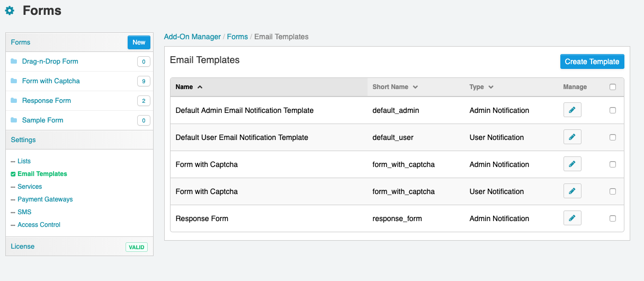Sort by the Type column arrow
644x281 pixels.
coord(491,87)
